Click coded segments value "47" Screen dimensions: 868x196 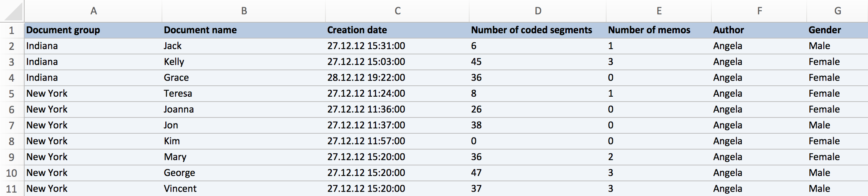click(476, 173)
